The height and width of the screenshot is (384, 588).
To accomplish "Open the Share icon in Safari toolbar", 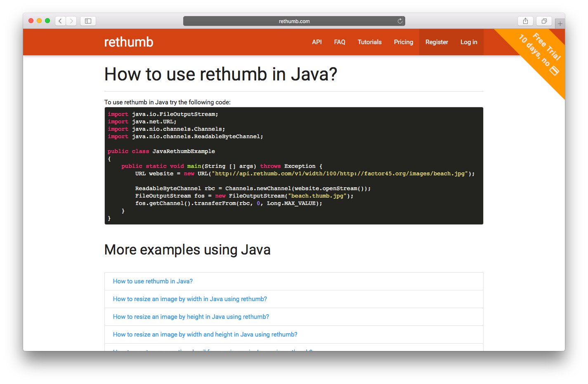I will click(x=525, y=21).
